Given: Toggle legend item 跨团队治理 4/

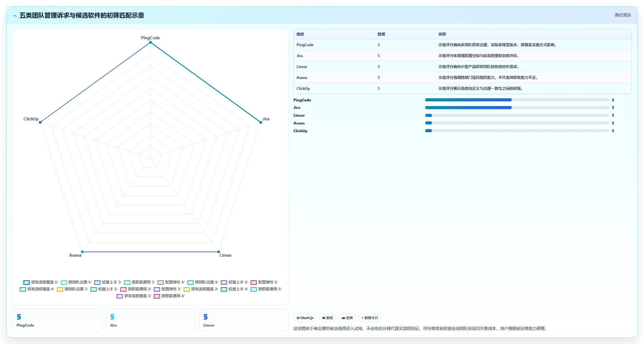Looking at the screenshot, I should pyautogui.click(x=203, y=282).
